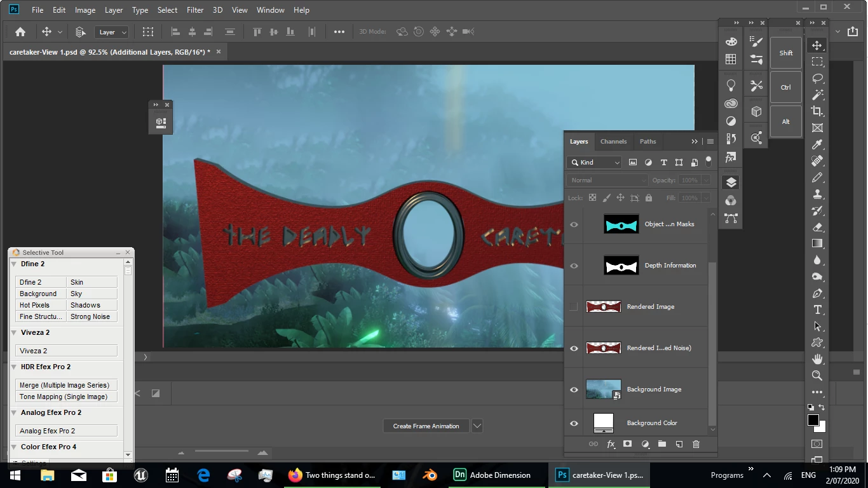Select the Rectangular Marquee tool
Image resolution: width=868 pixels, height=488 pixels.
(817, 62)
